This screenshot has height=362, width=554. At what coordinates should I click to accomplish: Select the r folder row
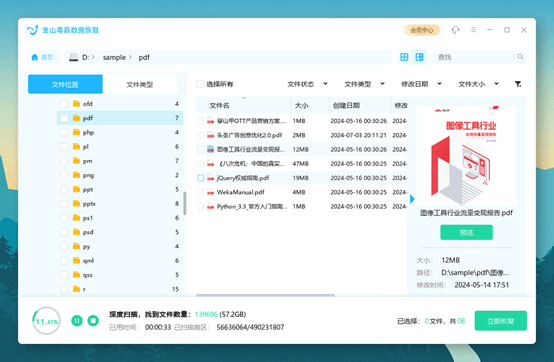[x=120, y=289]
